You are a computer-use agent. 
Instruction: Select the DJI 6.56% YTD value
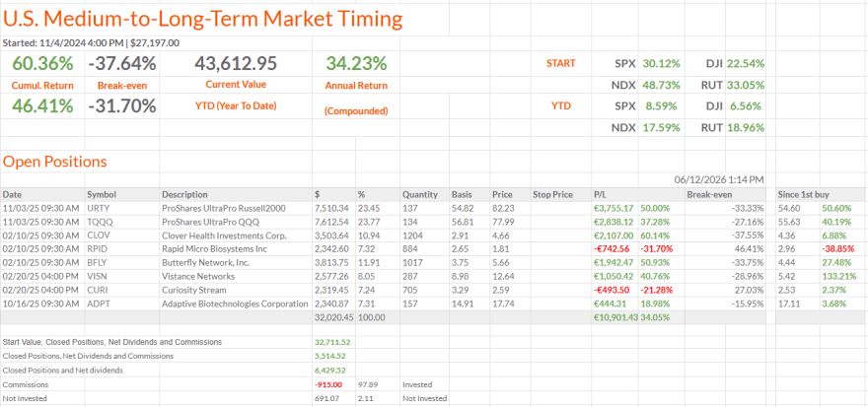tap(744, 106)
